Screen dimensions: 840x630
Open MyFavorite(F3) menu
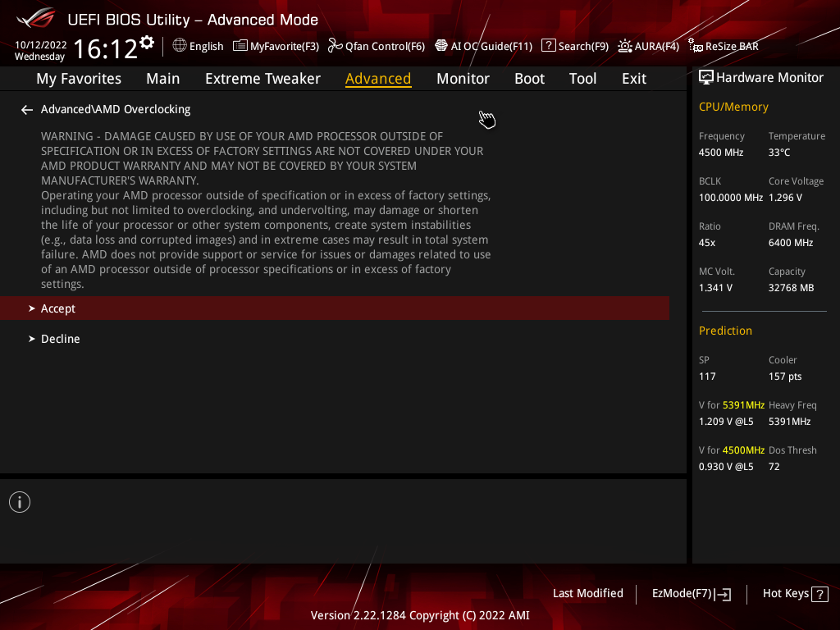tap(285, 46)
